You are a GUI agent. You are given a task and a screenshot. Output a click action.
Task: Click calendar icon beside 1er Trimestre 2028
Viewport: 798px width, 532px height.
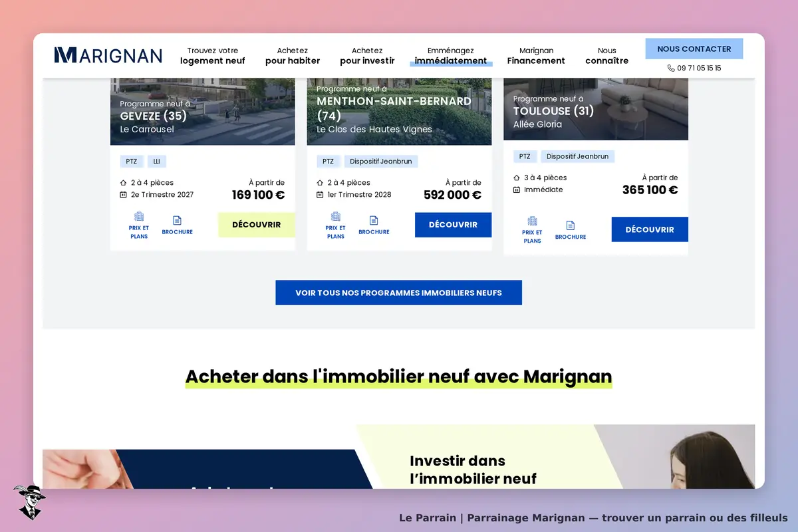tap(320, 195)
